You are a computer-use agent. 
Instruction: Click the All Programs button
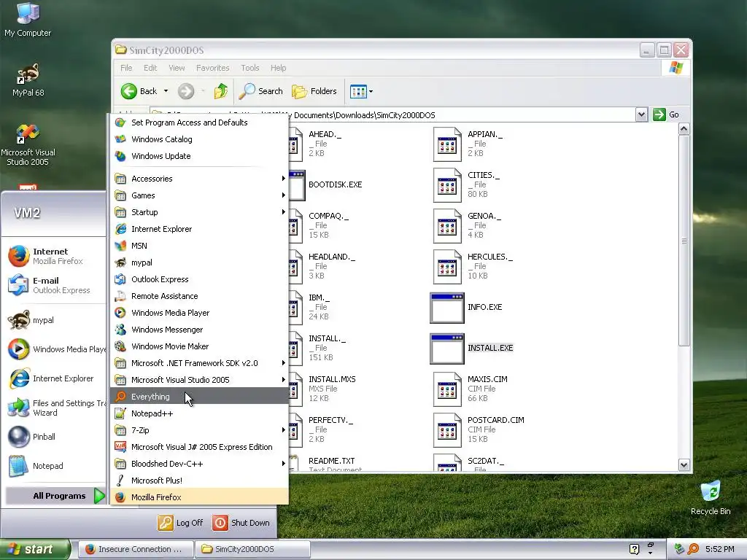[x=55, y=496]
